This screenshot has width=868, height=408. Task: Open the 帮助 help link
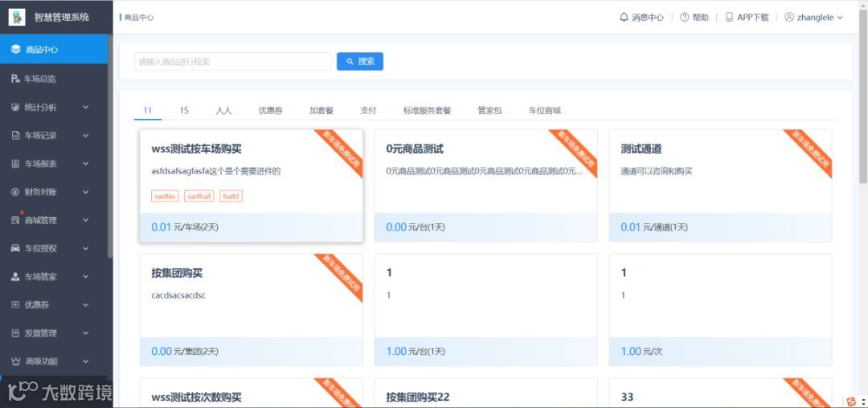[700, 17]
